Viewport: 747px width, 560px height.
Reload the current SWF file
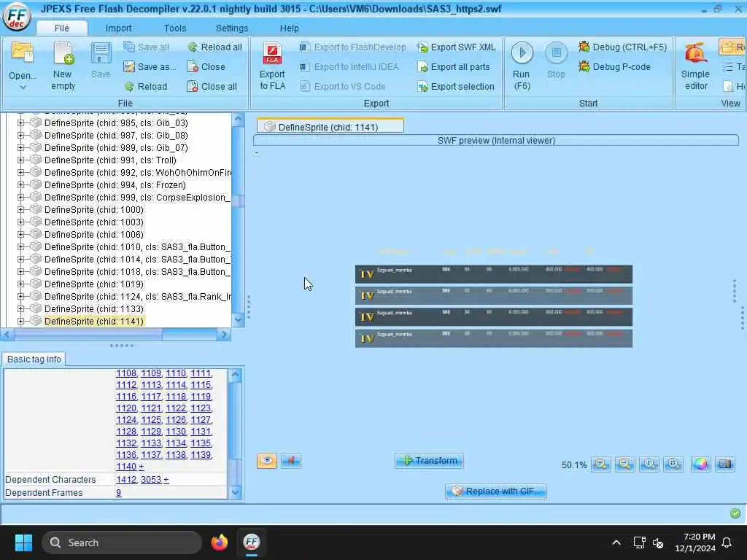(x=146, y=86)
